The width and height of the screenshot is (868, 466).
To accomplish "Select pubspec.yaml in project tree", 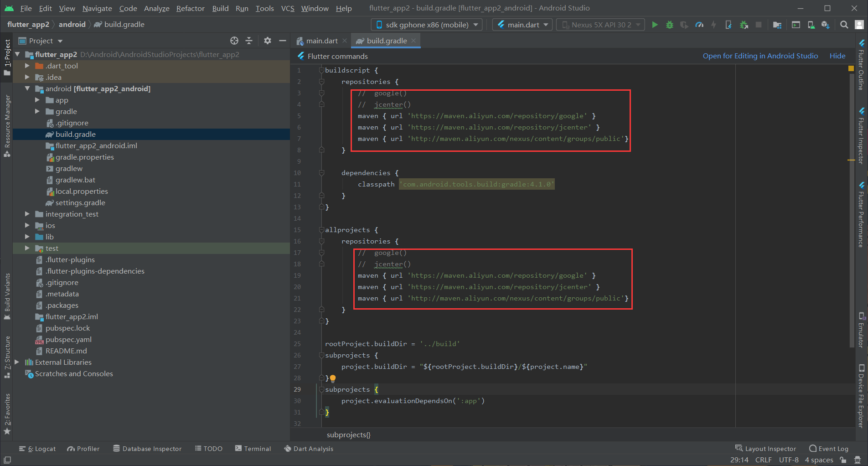I will point(68,339).
